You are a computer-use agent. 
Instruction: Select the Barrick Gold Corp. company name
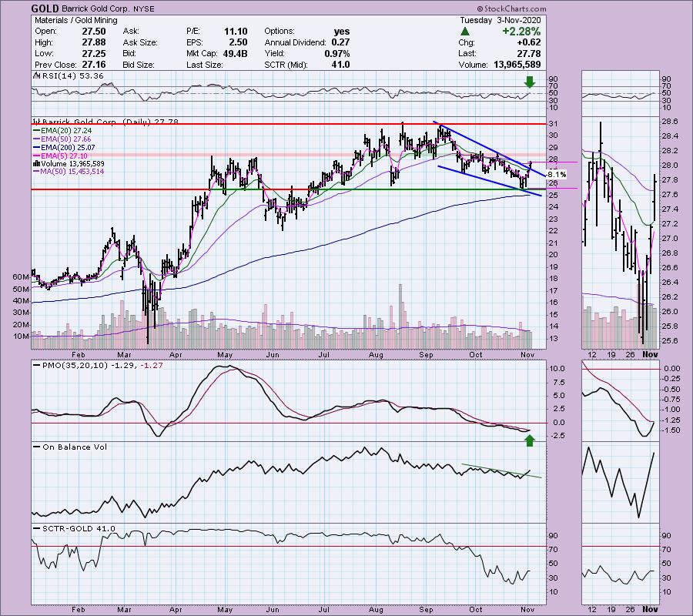tap(95, 8)
